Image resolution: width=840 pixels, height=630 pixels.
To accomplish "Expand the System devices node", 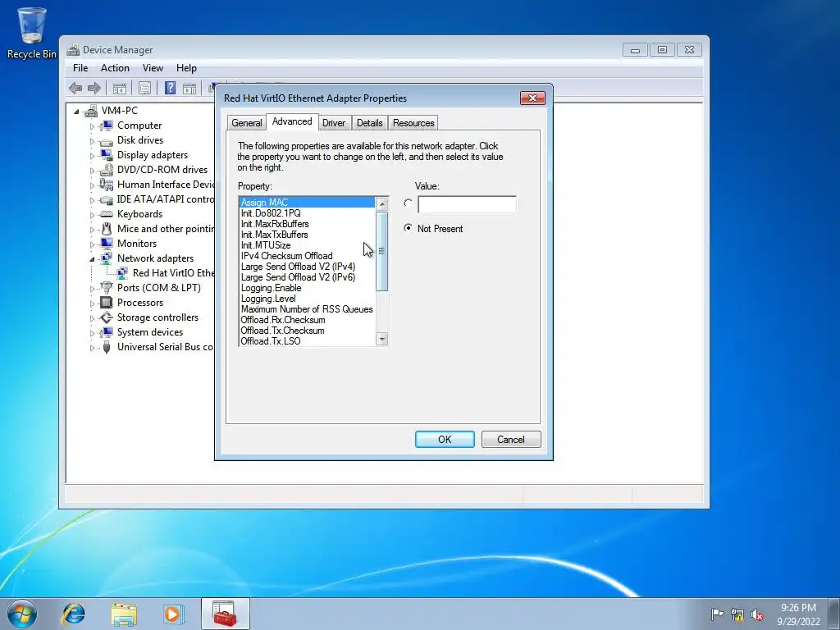I will [92, 333].
